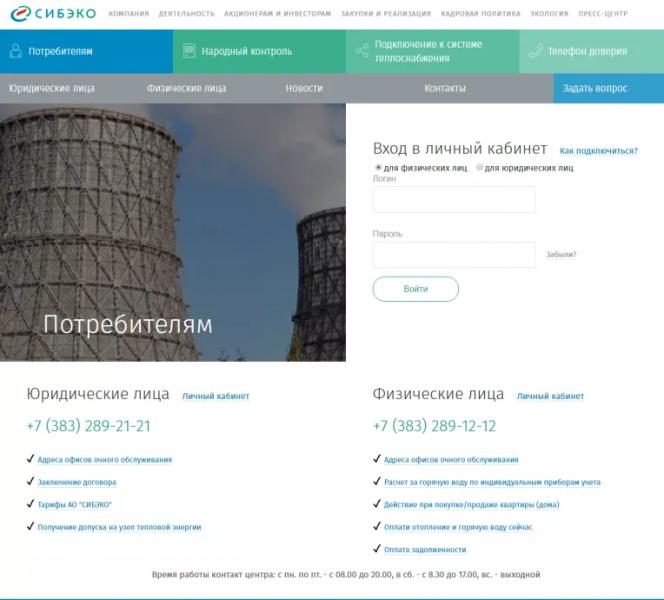Select the 'для юридических лиц' radio button
Image resolution: width=664 pixels, height=600 pixels.
pyautogui.click(x=480, y=168)
